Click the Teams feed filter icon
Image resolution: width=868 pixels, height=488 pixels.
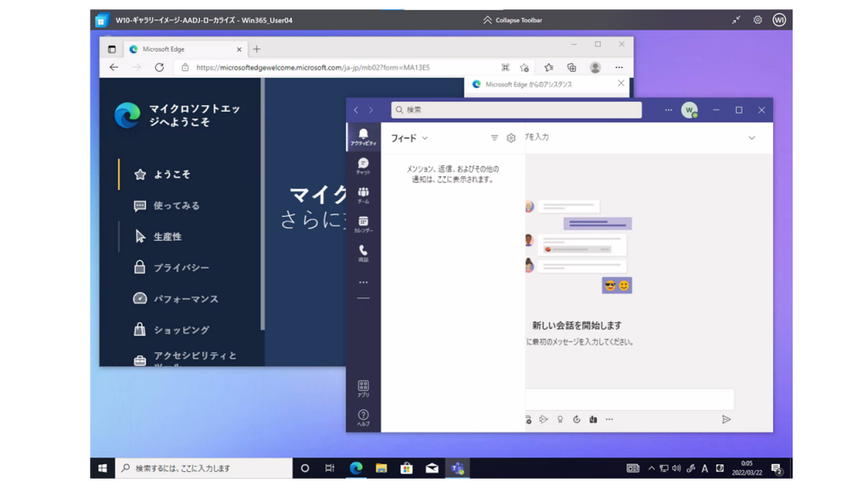click(494, 138)
